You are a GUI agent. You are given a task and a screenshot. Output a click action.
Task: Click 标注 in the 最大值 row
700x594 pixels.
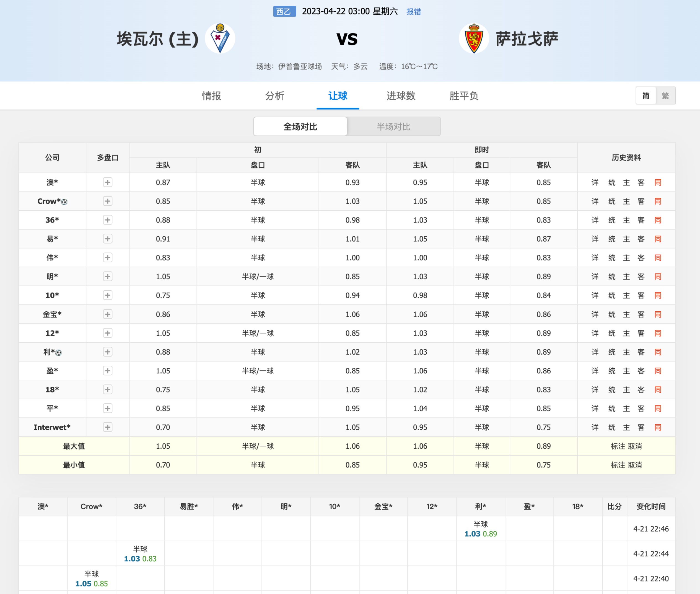click(618, 446)
